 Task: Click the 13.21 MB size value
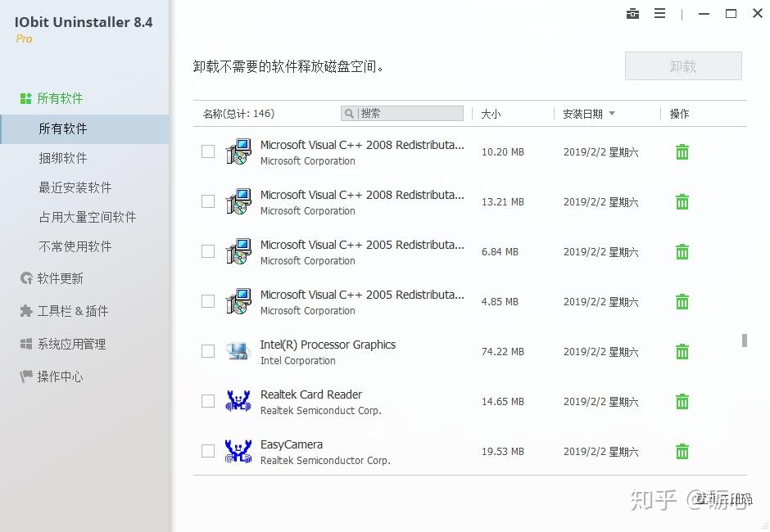[502, 201]
